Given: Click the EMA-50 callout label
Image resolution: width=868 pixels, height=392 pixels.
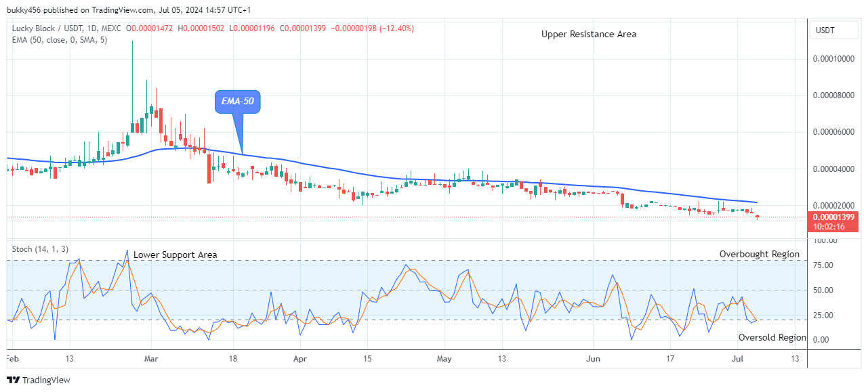Looking at the screenshot, I should [239, 103].
